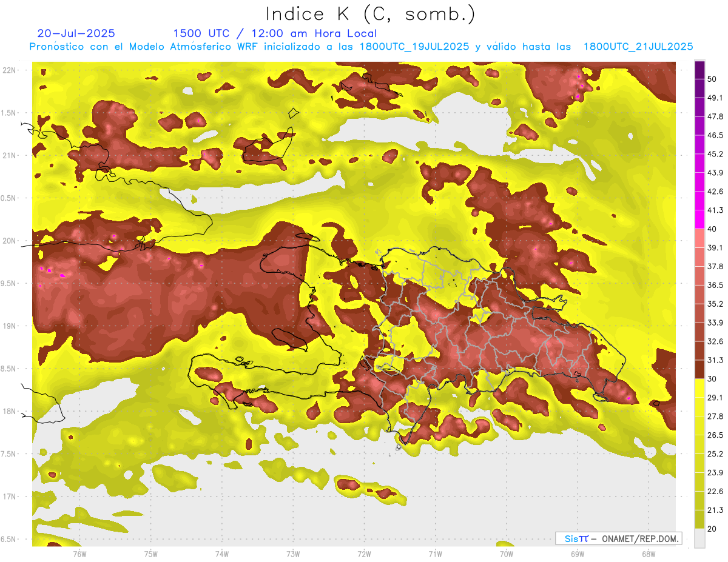This screenshot has height=562, width=728.
Task: Click the "73W" longitude label
Action: tap(293, 554)
